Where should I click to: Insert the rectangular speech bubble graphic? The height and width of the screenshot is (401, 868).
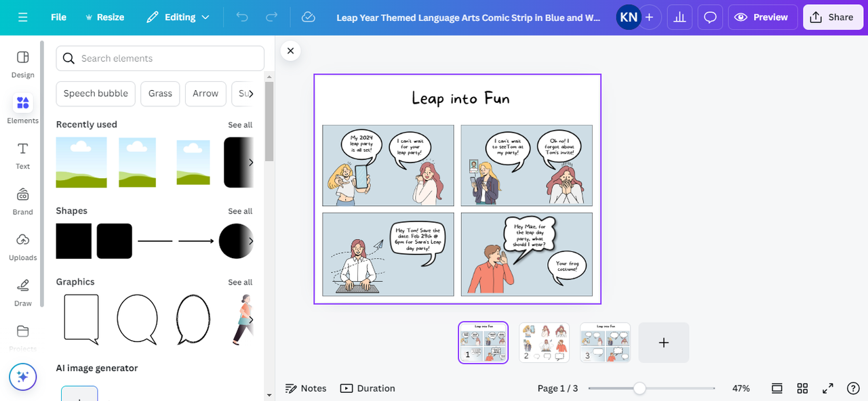81,319
